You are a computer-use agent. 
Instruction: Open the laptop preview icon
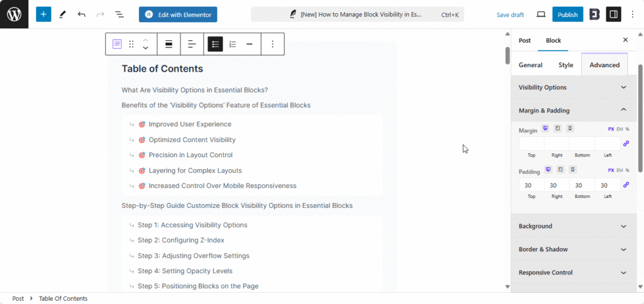(541, 14)
